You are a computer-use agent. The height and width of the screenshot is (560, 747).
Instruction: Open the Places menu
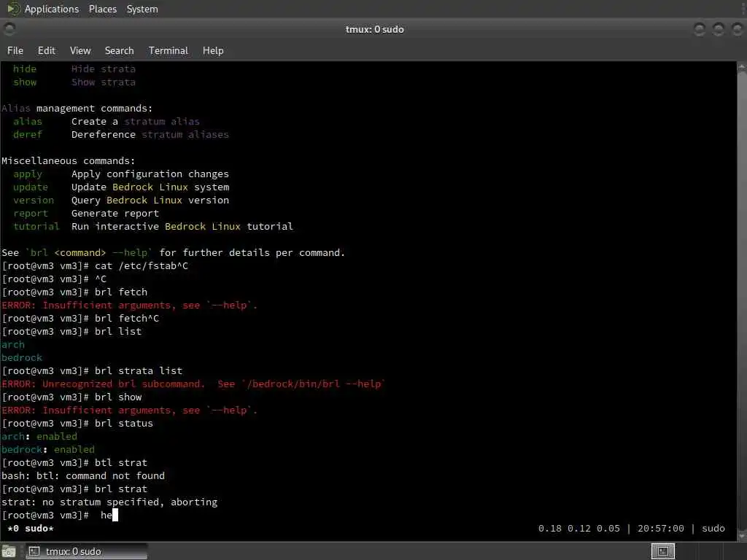102,9
